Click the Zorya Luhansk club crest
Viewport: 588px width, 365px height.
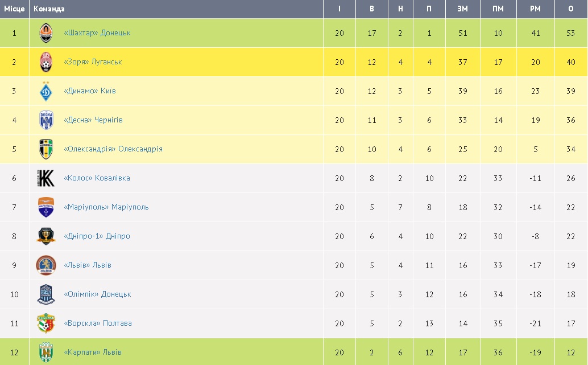46,62
